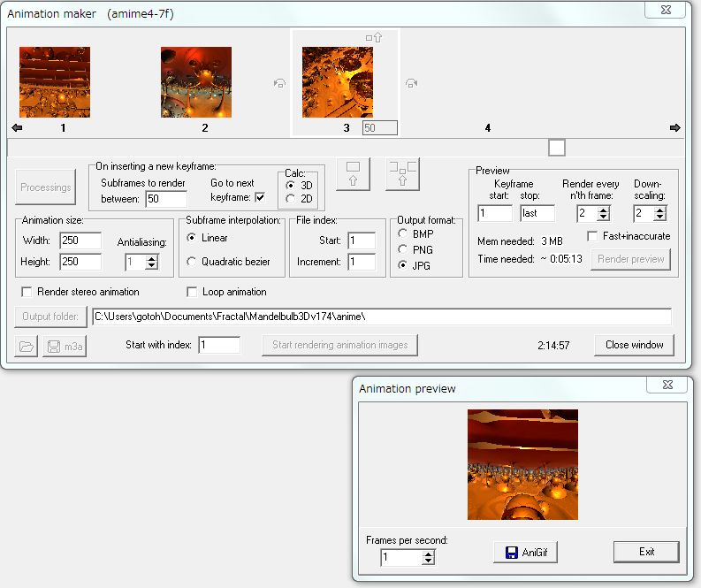This screenshot has height=588, width=701.
Task: Click the insert keyframe button with multi-frame arrow
Action: click(x=402, y=174)
